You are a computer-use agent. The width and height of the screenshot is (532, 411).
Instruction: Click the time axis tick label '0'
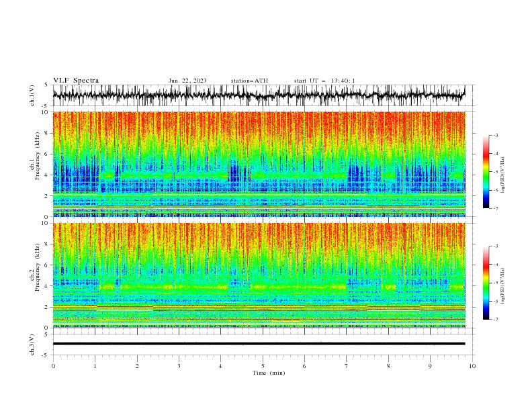pyautogui.click(x=53, y=366)
